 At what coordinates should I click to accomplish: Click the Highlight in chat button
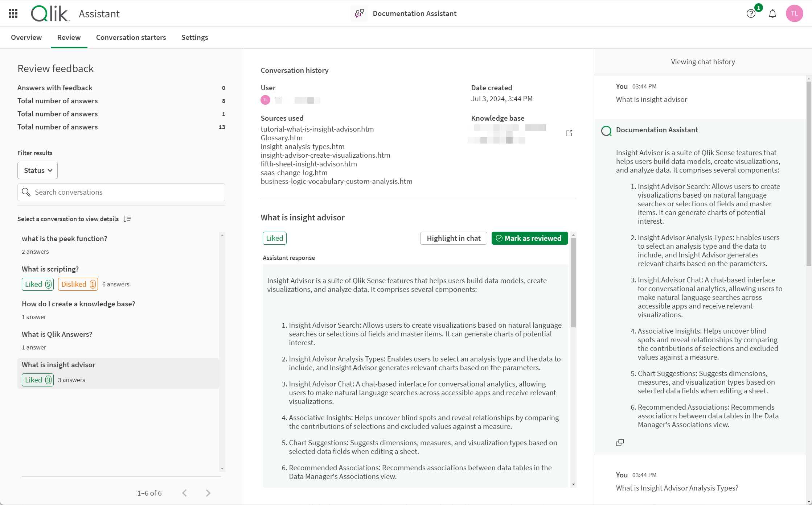454,238
